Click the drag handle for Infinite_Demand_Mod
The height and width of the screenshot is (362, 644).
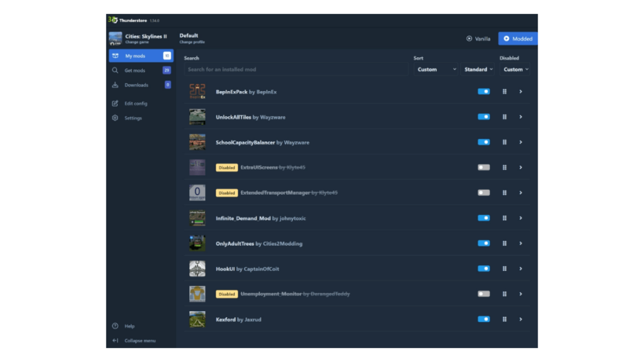(x=504, y=218)
